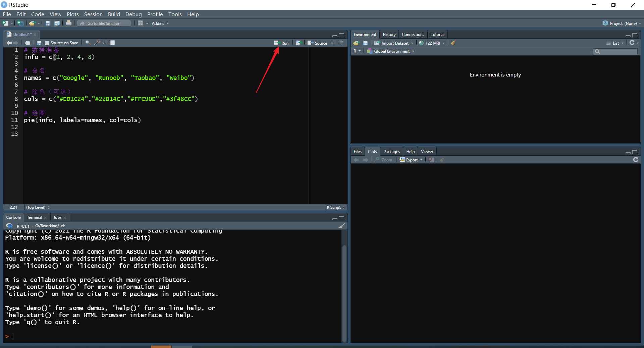Click the magnifying glass to find in script
This screenshot has width=644, height=348.
click(x=88, y=43)
